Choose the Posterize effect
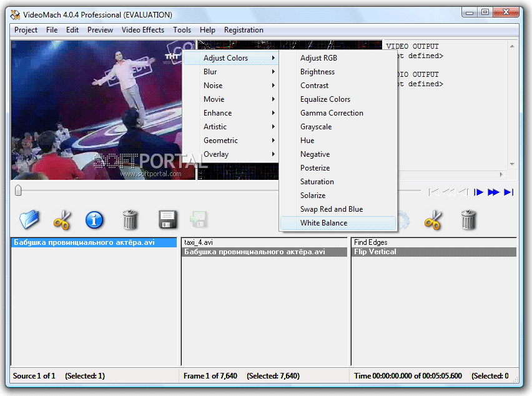Viewport: 532px width, 396px height. click(x=338, y=168)
